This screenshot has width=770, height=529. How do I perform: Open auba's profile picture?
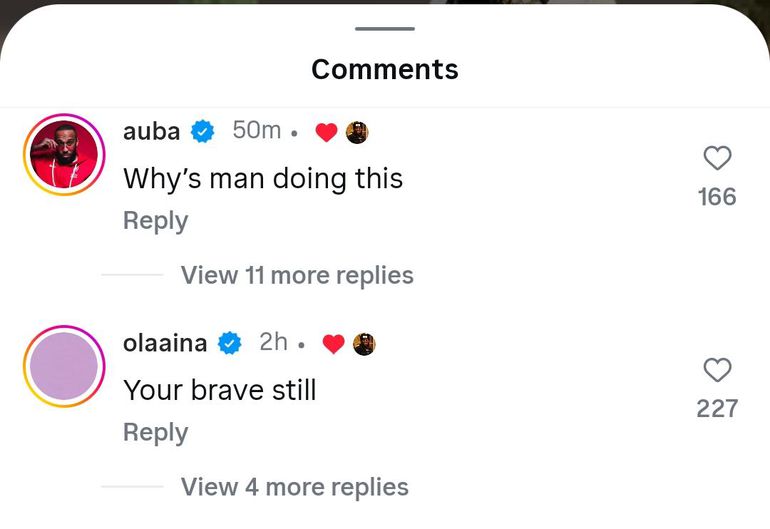(64, 155)
